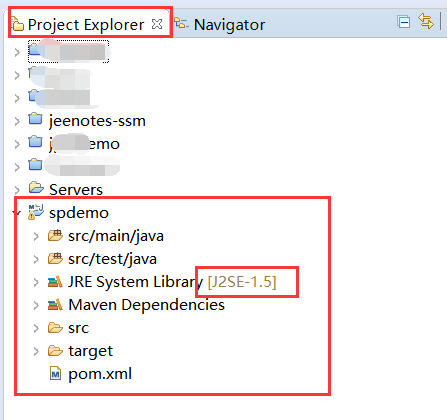Toggle Link with Editor icon
Viewport: 447px width, 420px height.
[426, 21]
